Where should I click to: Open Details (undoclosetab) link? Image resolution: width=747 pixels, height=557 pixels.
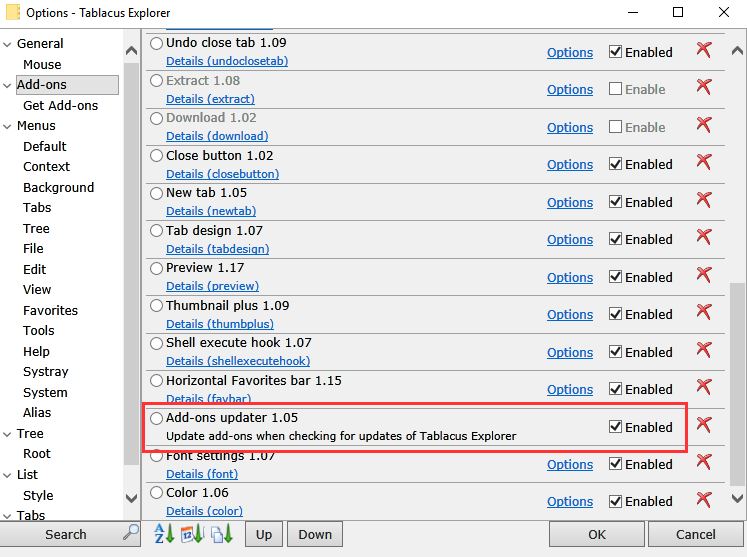click(x=227, y=61)
